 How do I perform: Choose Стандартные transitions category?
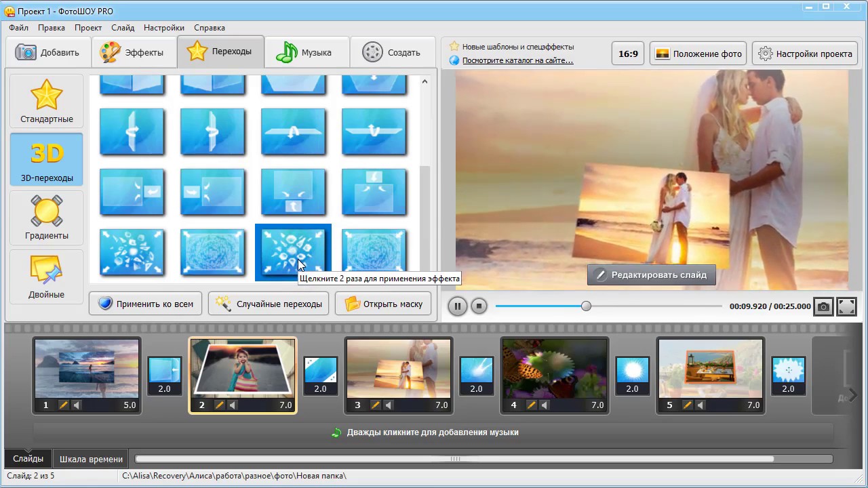pyautogui.click(x=47, y=102)
